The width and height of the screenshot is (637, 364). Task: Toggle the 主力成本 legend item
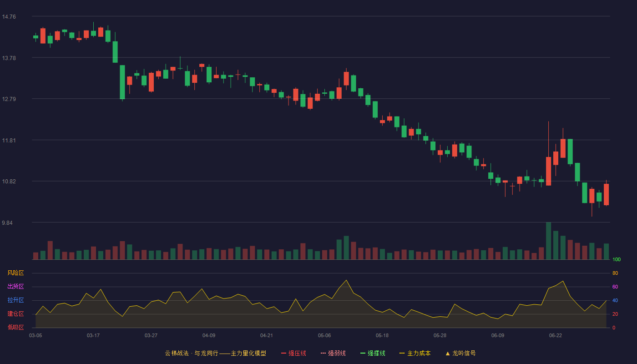click(x=415, y=353)
